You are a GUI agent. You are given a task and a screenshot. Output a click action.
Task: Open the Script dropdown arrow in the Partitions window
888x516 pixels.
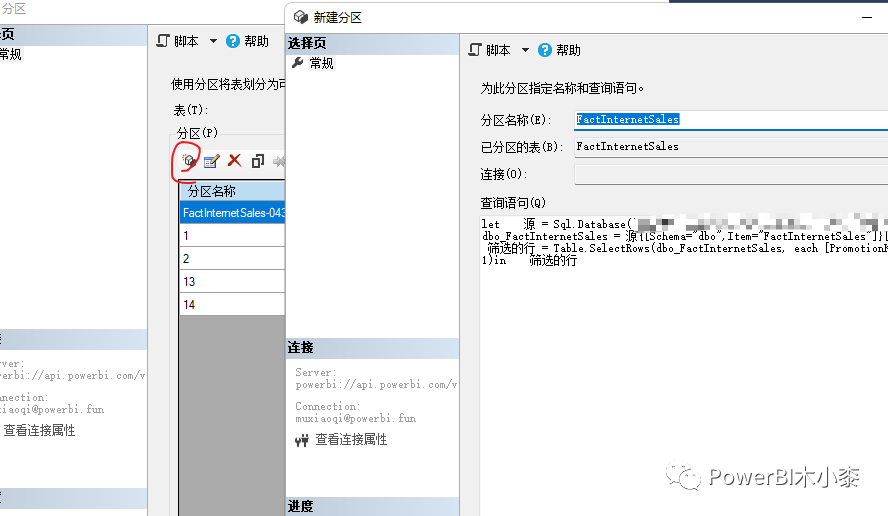tap(214, 41)
